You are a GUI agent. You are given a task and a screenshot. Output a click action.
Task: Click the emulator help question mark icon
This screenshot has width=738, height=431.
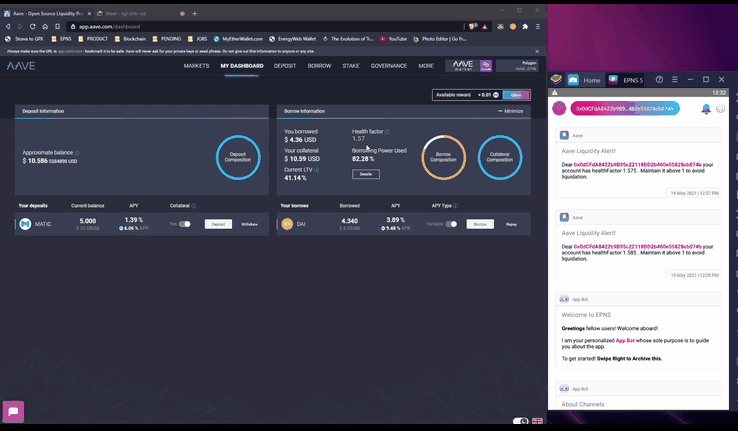tap(659, 79)
